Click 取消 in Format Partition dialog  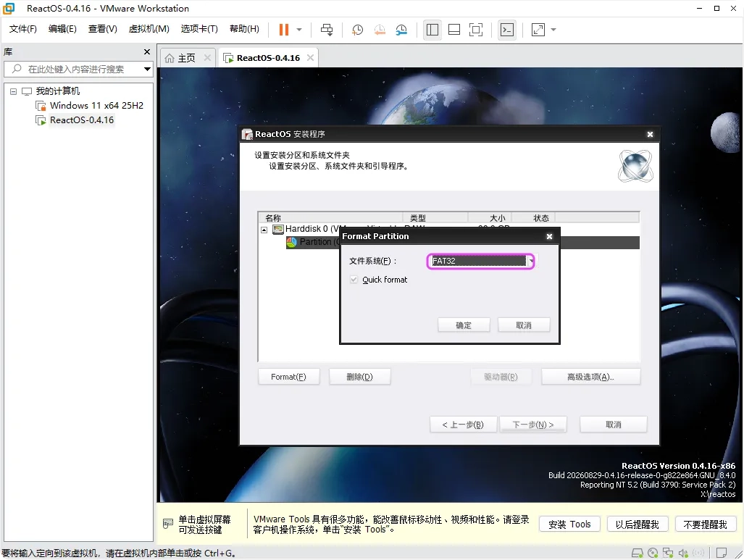click(524, 325)
